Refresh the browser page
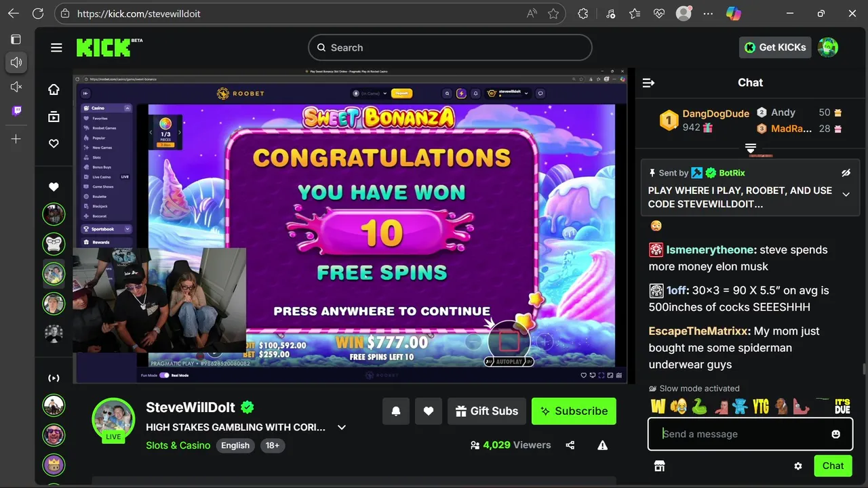 click(x=38, y=14)
